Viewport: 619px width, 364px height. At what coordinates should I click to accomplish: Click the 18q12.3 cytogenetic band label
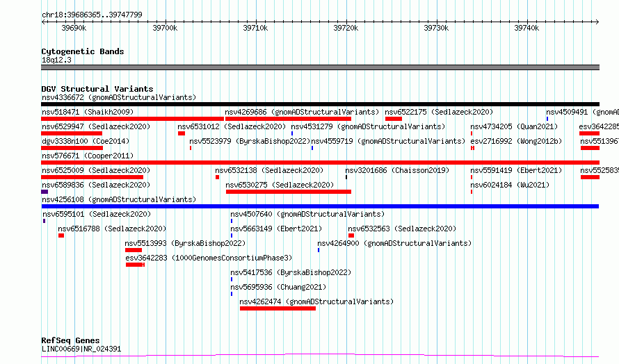pyautogui.click(x=56, y=60)
